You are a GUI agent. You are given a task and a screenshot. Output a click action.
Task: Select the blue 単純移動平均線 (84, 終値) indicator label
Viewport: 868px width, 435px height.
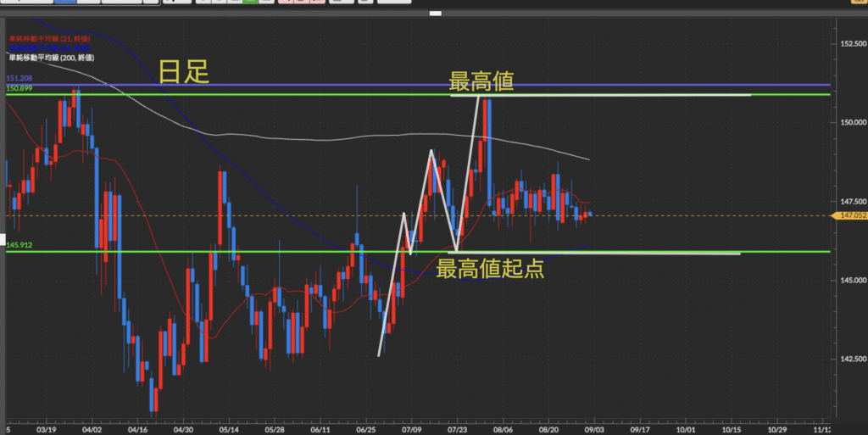pyautogui.click(x=49, y=48)
